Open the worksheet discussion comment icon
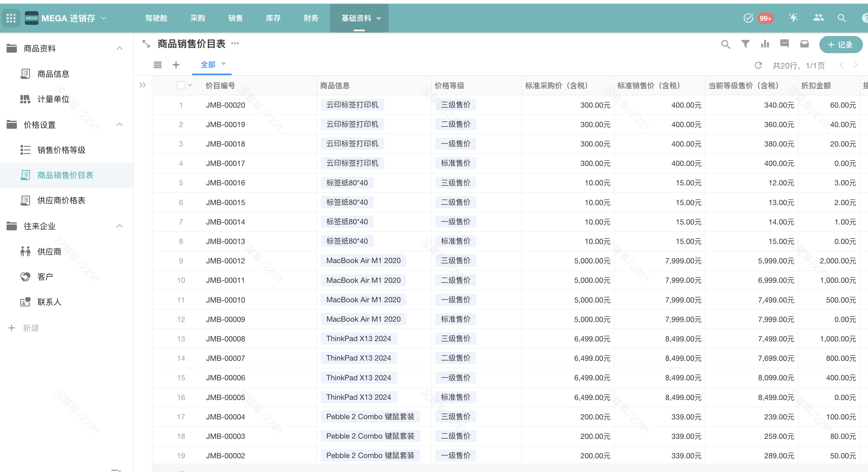The width and height of the screenshot is (868, 472). pyautogui.click(x=784, y=44)
